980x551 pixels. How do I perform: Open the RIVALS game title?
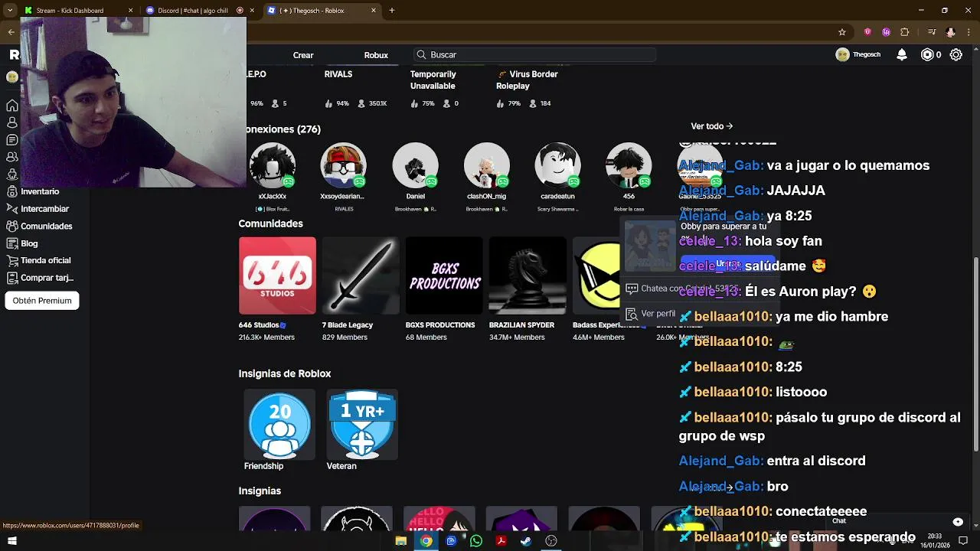(x=338, y=74)
